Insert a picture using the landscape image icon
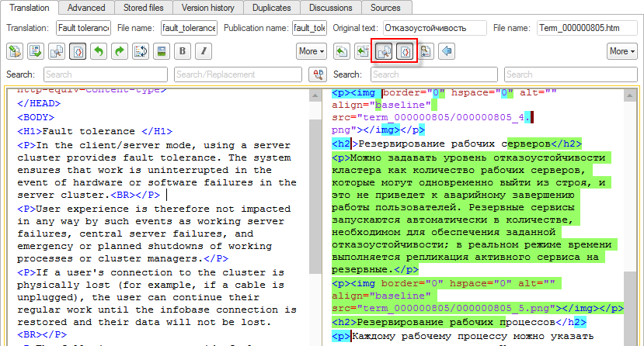The height and width of the screenshot is (346, 644). click(162, 51)
